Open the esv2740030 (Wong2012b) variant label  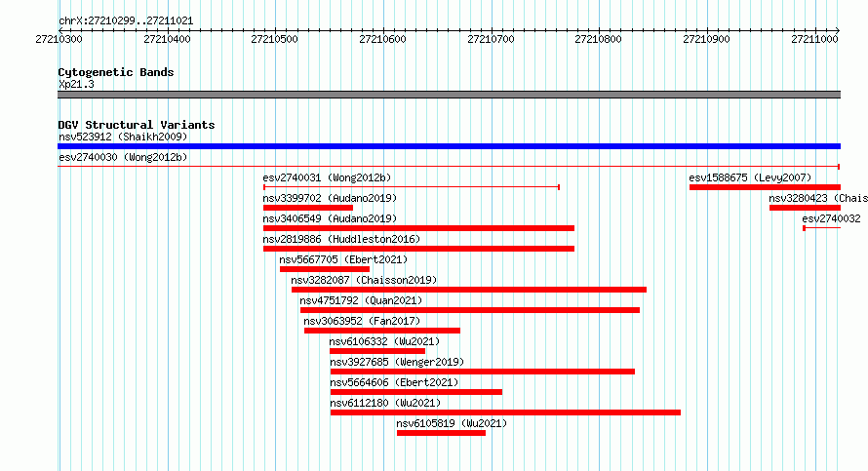pyautogui.click(x=123, y=157)
